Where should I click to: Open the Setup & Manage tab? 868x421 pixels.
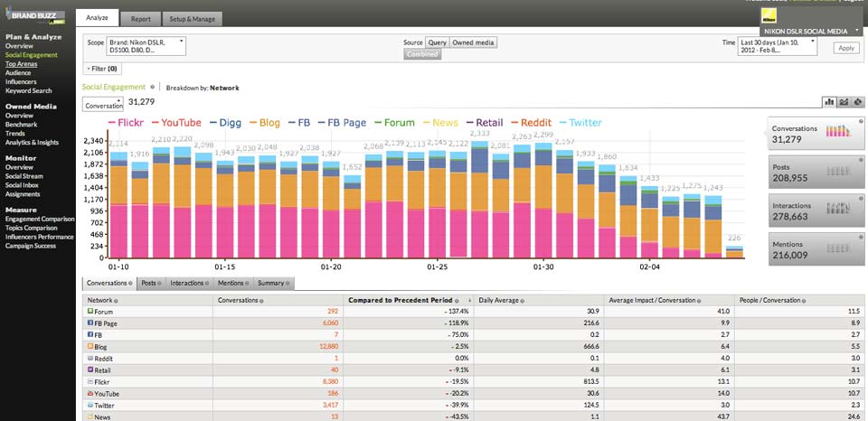click(x=192, y=19)
